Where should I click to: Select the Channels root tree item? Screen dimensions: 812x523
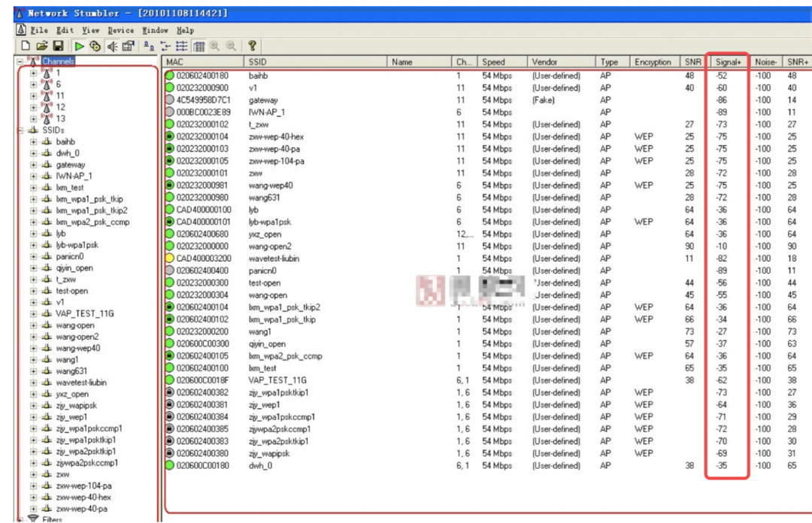tap(58, 61)
